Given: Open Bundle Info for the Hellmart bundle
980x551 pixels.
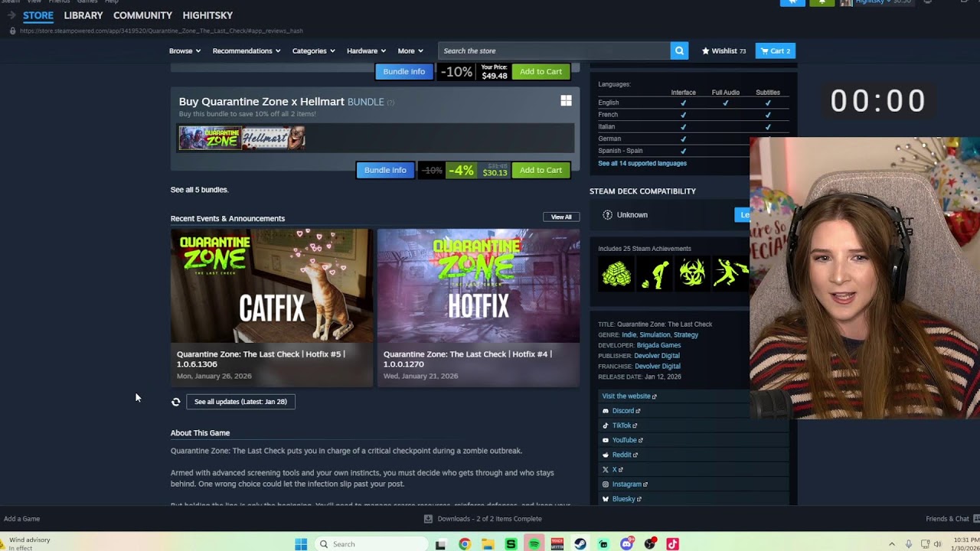Looking at the screenshot, I should pyautogui.click(x=385, y=170).
